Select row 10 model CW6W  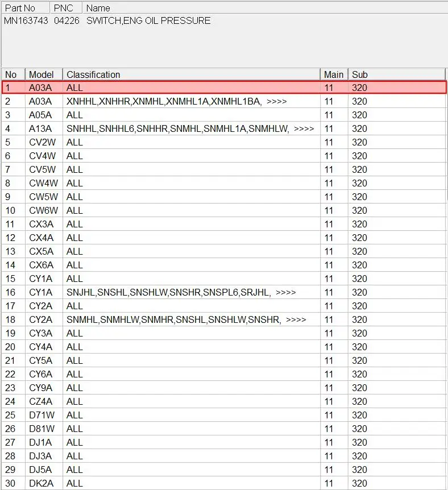click(x=43, y=211)
